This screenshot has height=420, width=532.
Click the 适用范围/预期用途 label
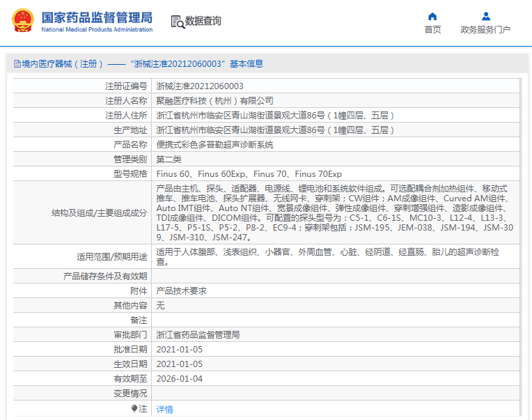pos(111,256)
